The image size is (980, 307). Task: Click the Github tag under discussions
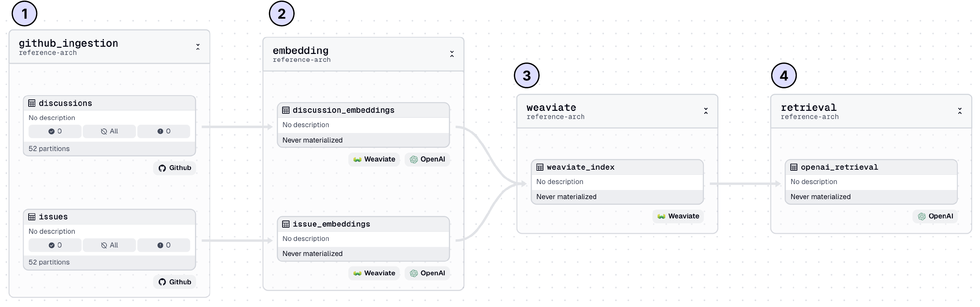coord(175,168)
